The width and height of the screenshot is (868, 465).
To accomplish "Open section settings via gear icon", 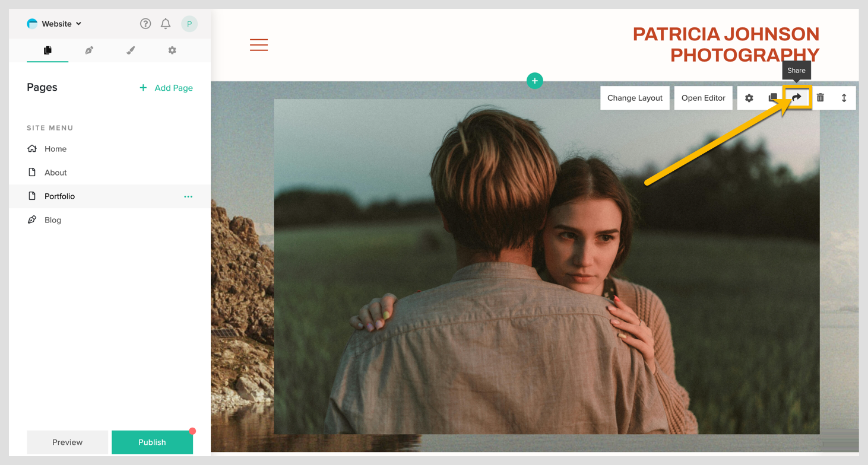I will coord(749,98).
